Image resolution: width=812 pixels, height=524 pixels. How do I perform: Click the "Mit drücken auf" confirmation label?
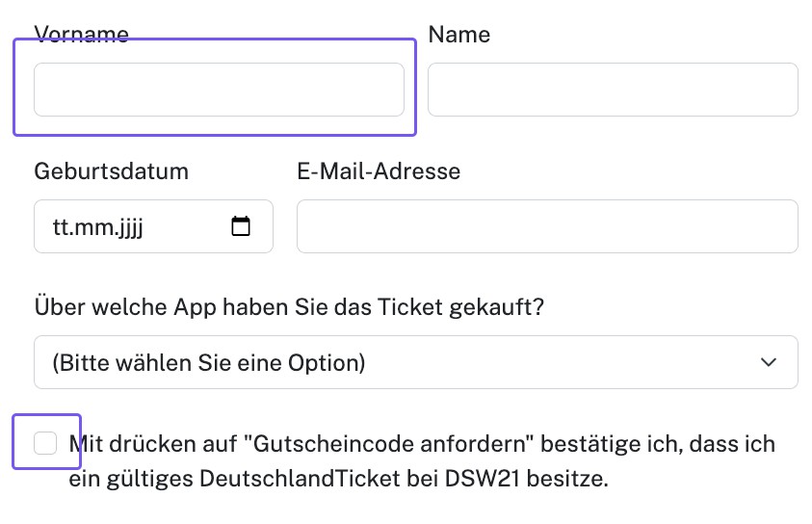(x=154, y=444)
